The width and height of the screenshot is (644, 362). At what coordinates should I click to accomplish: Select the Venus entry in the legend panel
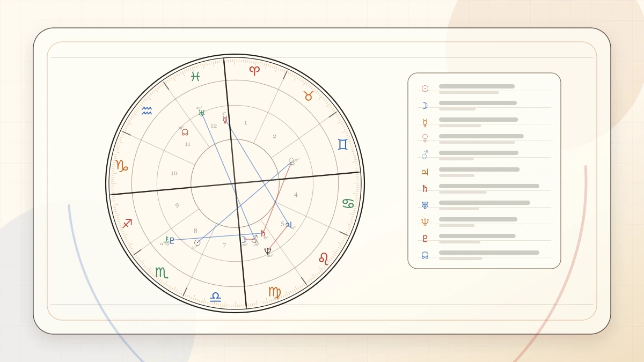tap(485, 138)
